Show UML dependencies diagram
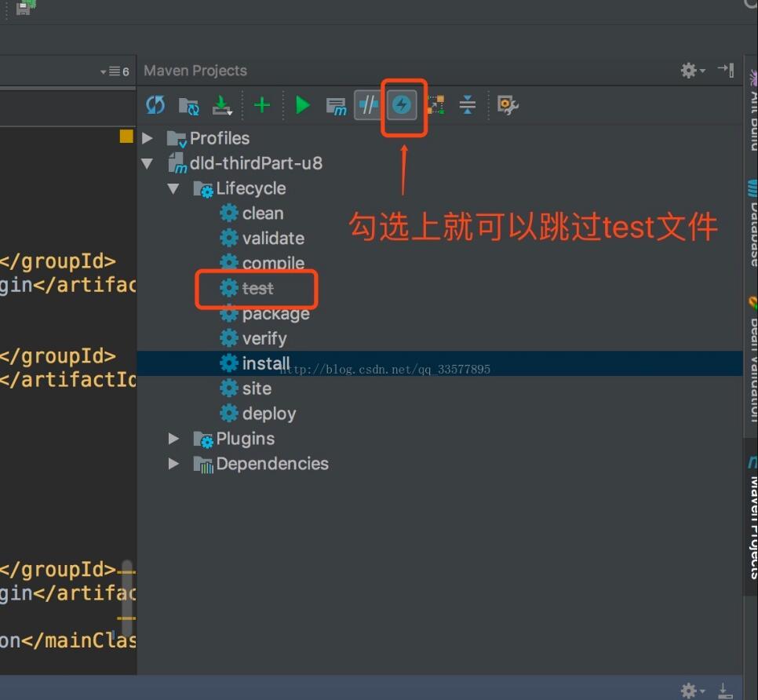758x700 pixels. [x=435, y=104]
